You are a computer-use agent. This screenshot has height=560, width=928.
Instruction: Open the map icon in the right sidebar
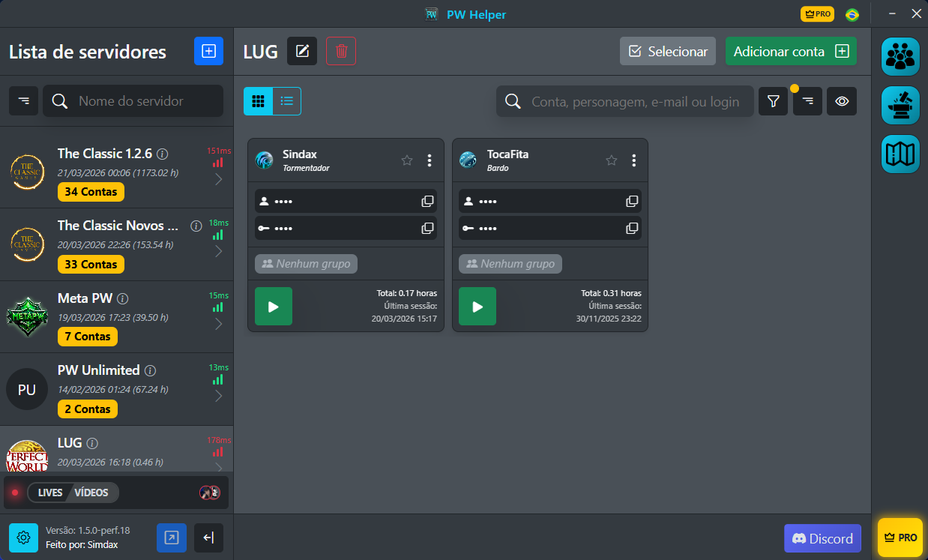point(900,154)
